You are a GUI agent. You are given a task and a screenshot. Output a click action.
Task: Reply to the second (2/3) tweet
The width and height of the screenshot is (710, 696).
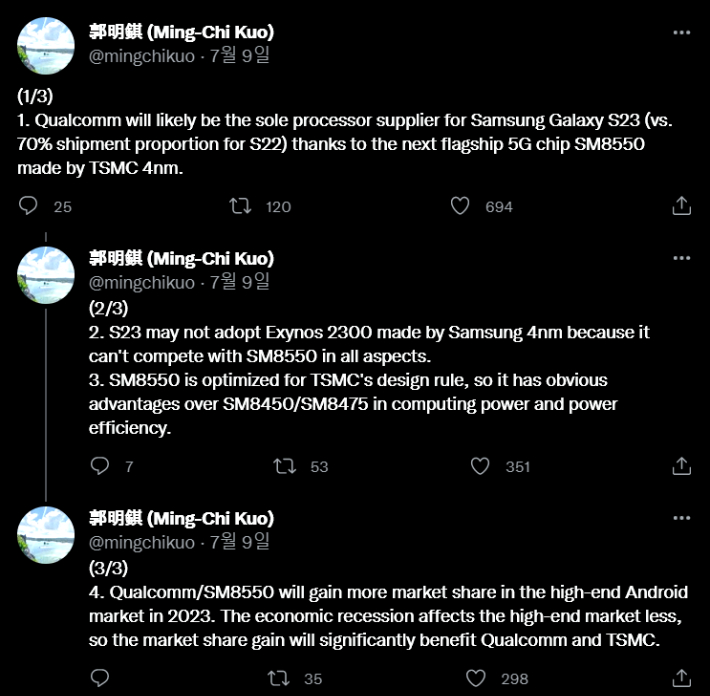click(99, 466)
